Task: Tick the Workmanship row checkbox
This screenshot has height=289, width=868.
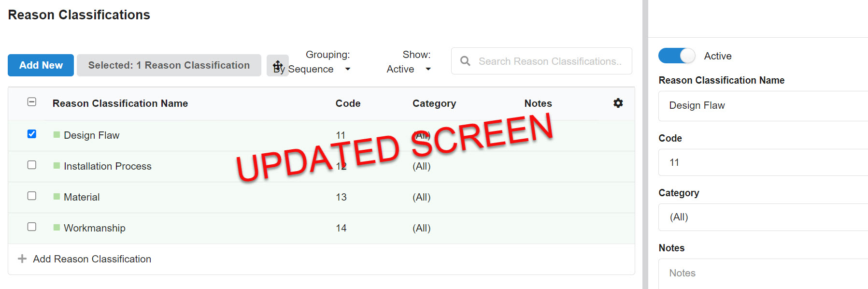Action: tap(32, 227)
